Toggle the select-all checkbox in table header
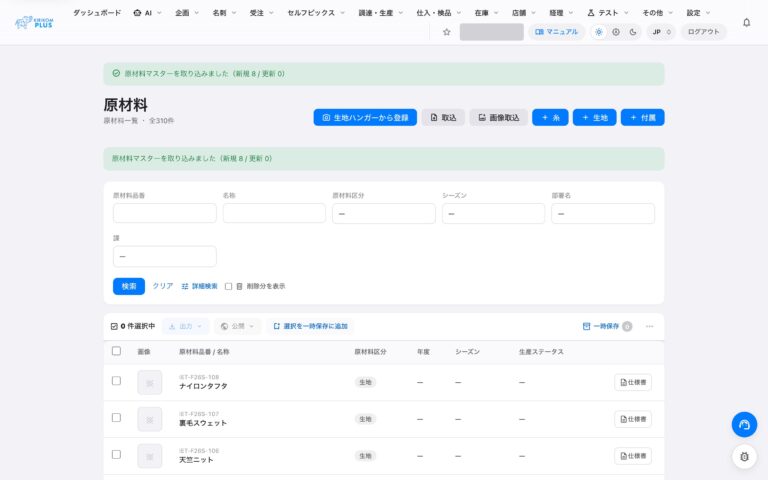768x480 pixels. coord(116,351)
